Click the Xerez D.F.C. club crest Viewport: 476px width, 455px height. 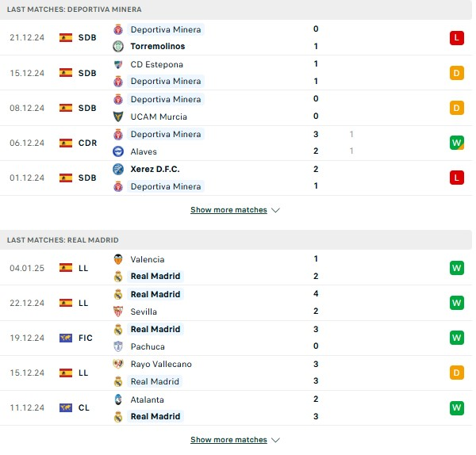click(118, 169)
